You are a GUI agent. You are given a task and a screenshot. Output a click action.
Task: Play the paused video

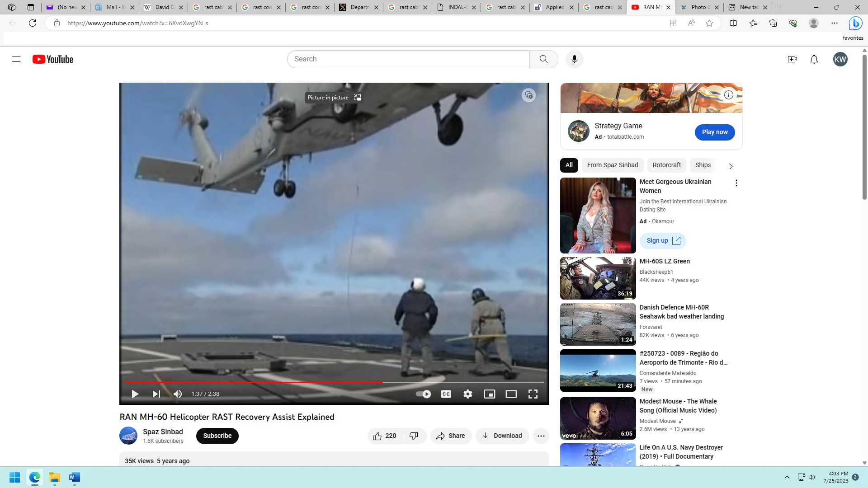pyautogui.click(x=135, y=394)
